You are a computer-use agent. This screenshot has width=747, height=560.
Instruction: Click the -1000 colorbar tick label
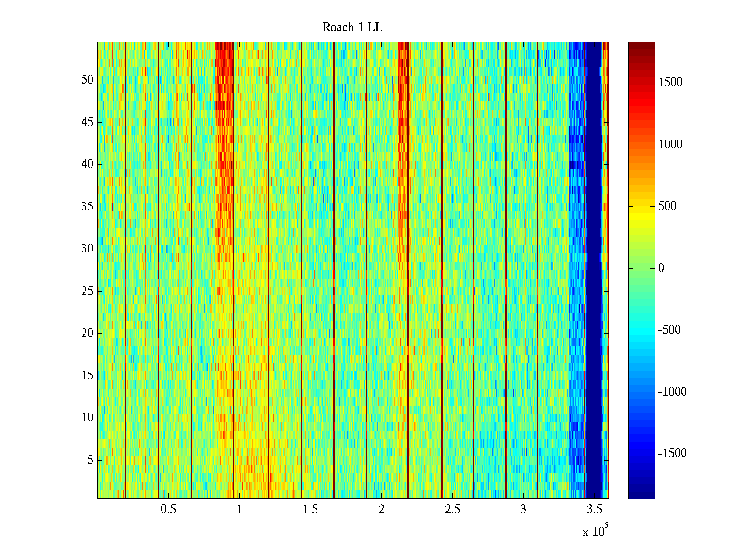tap(672, 392)
